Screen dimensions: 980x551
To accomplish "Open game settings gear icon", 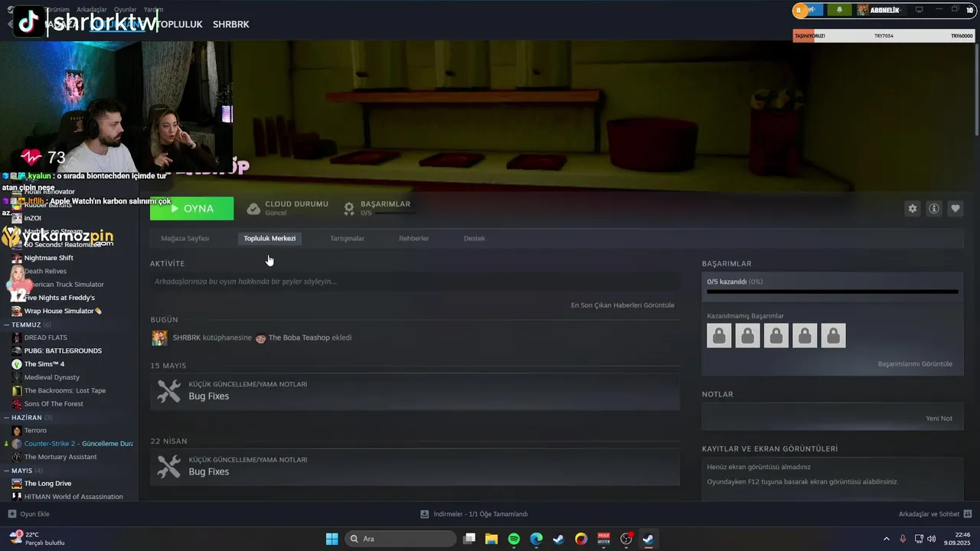I will tap(913, 208).
